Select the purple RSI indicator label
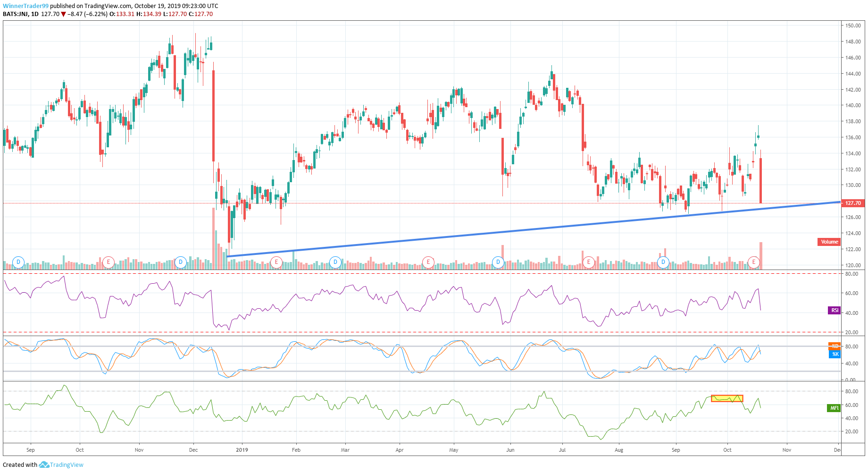Image resolution: width=868 pixels, height=473 pixels. tap(834, 310)
